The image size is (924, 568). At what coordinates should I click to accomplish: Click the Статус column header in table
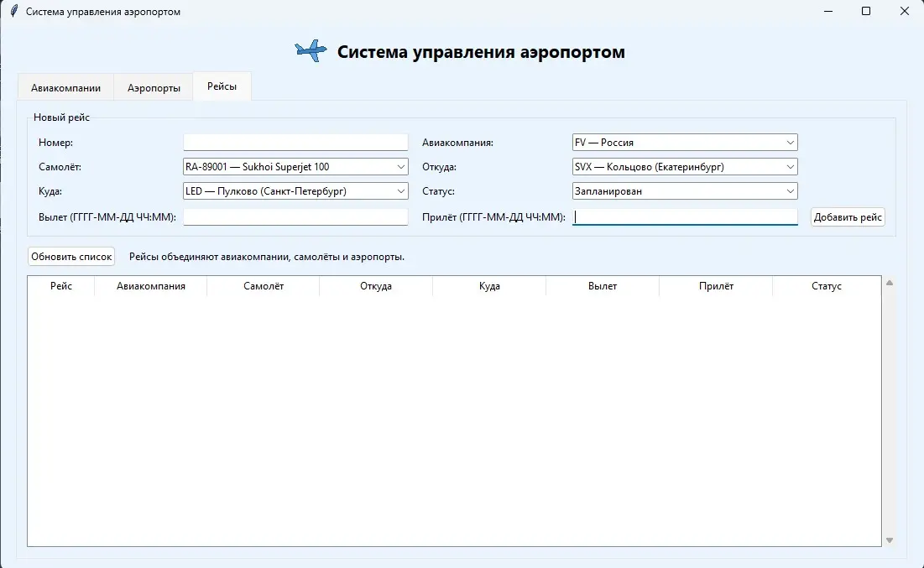pyautogui.click(x=826, y=286)
